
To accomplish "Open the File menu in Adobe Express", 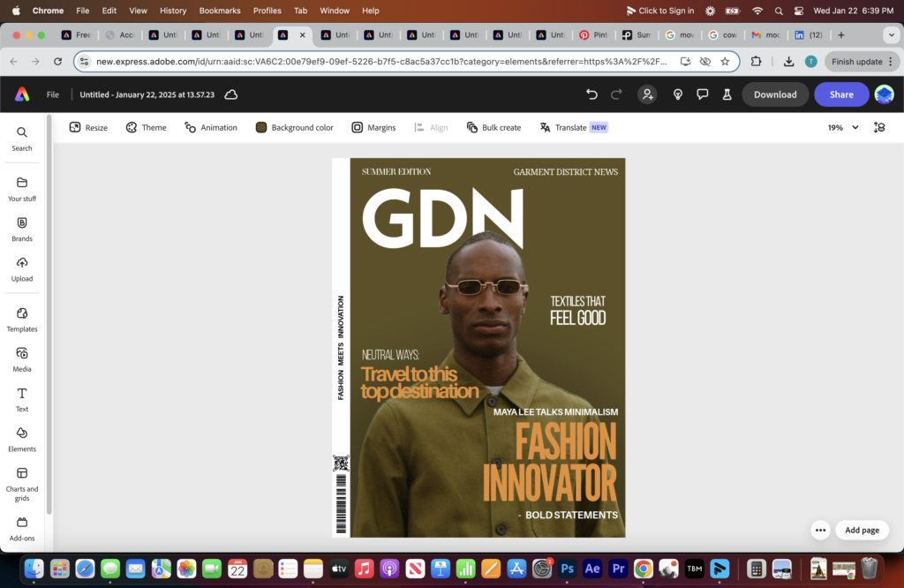I will 53,94.
